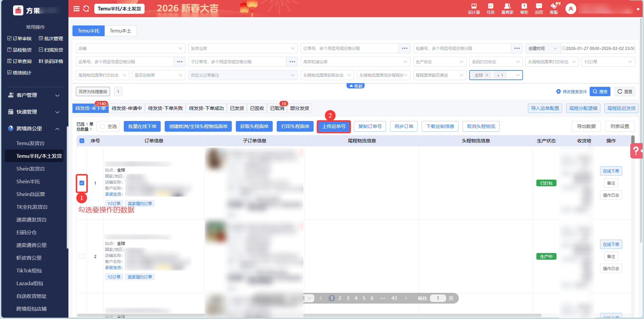Open the account dropdown arrow at top right
This screenshot has height=319, width=644.
pyautogui.click(x=638, y=9)
